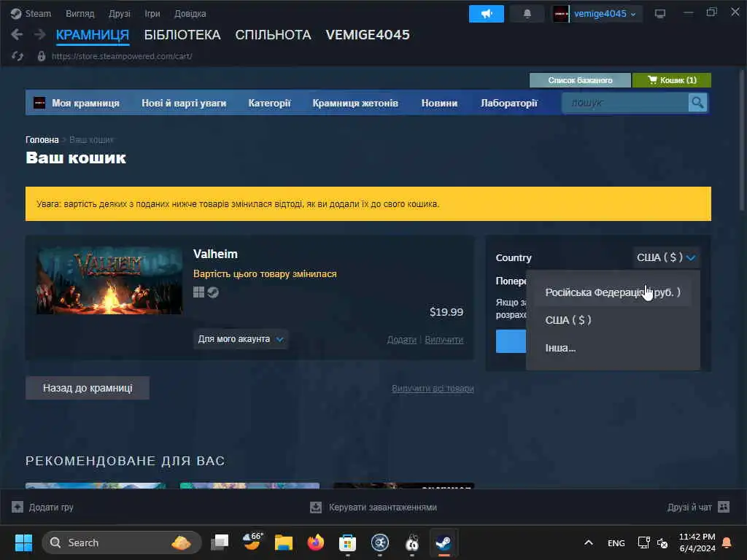Screen dimensions: 747x560
Task: Click the green Кошик (1) button
Action: point(672,80)
